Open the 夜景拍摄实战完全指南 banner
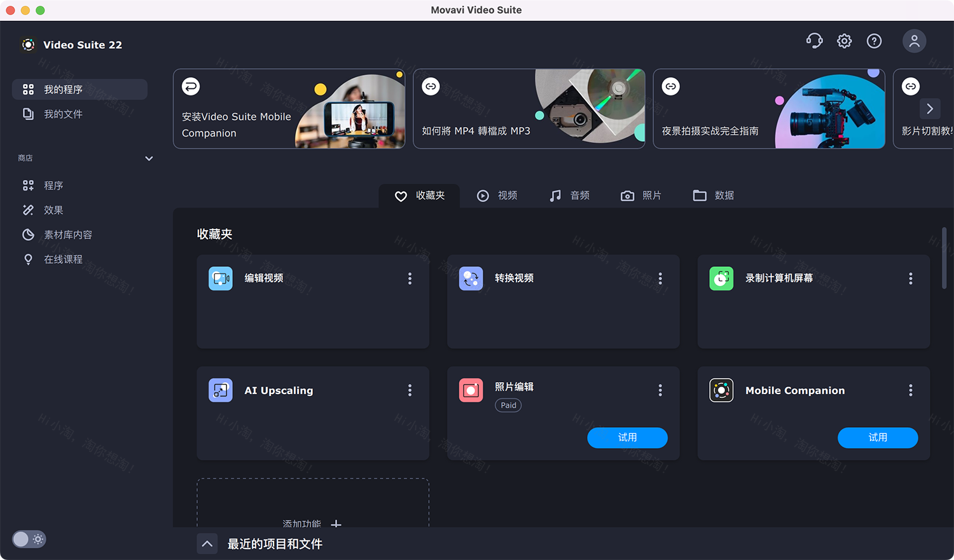The width and height of the screenshot is (954, 560). [769, 109]
